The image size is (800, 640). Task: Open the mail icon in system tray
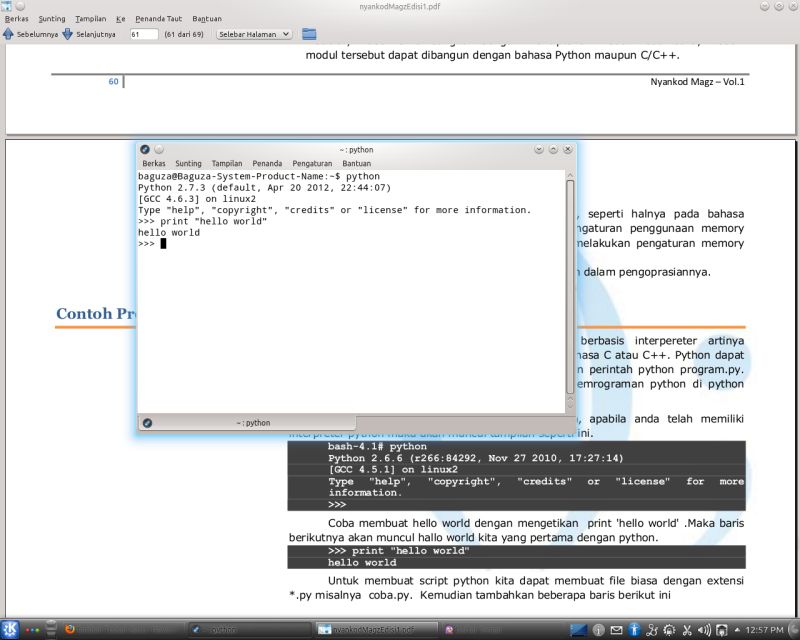click(x=616, y=630)
